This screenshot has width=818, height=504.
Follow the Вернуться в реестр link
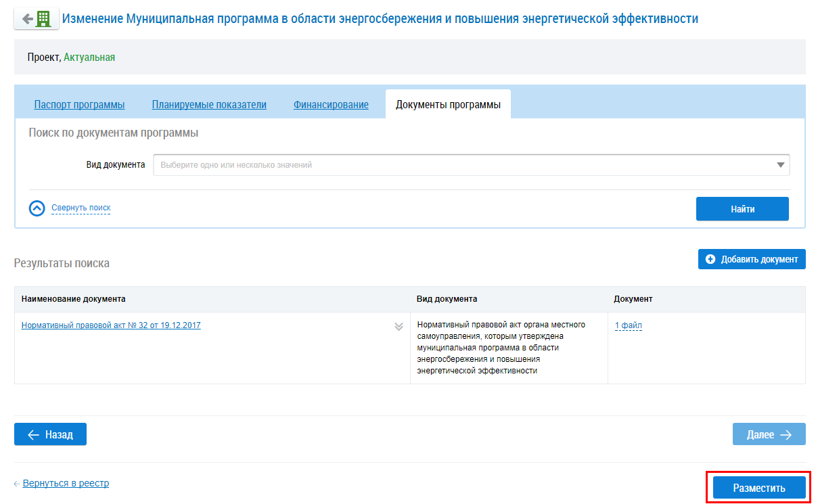coord(66,483)
